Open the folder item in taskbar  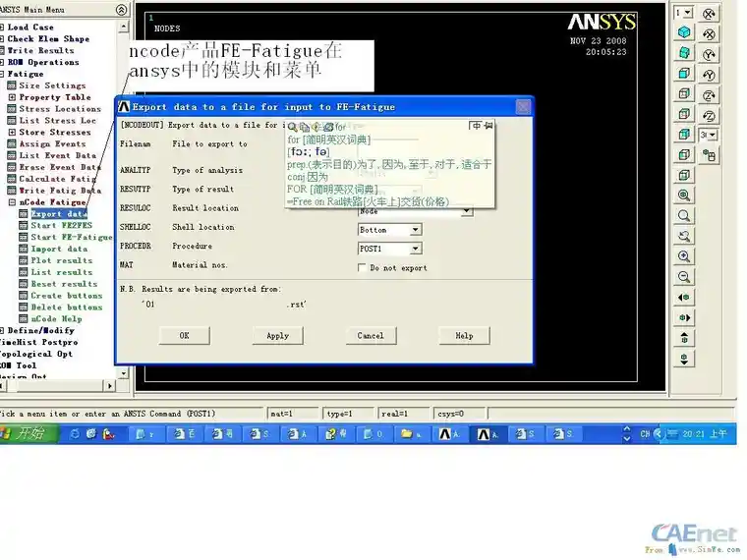(x=411, y=434)
